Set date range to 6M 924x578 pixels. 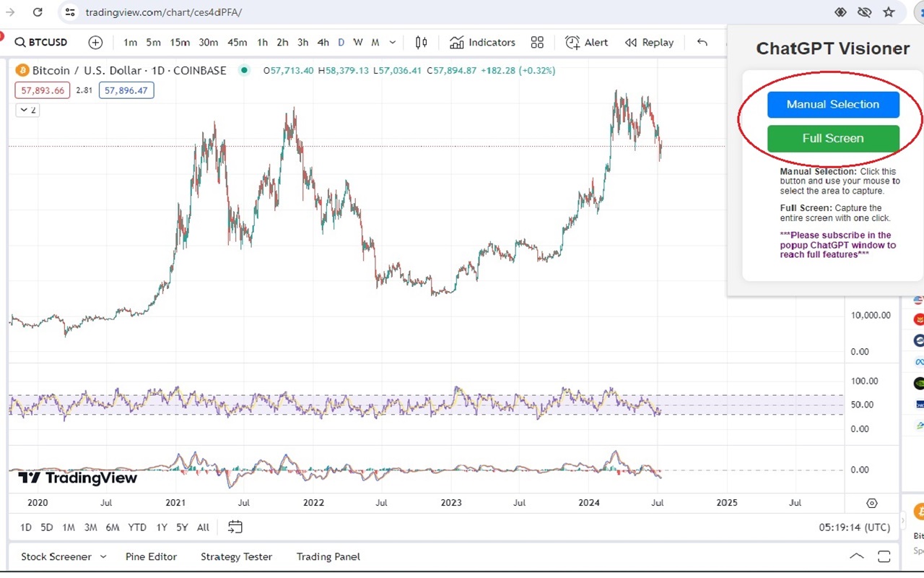(x=113, y=527)
